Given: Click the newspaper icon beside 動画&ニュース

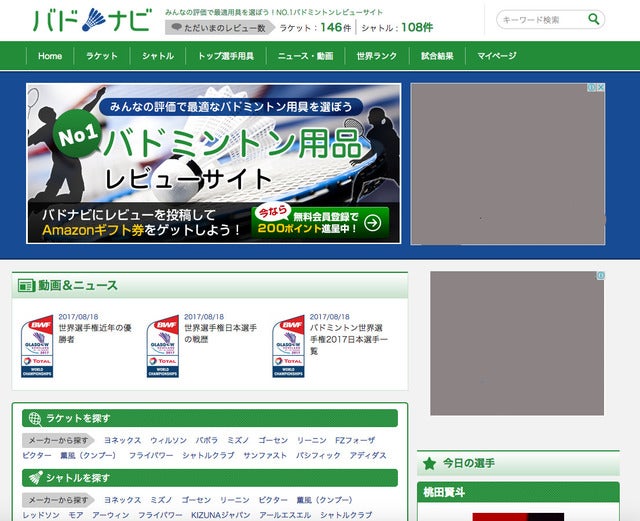Looking at the screenshot, I should [27, 285].
